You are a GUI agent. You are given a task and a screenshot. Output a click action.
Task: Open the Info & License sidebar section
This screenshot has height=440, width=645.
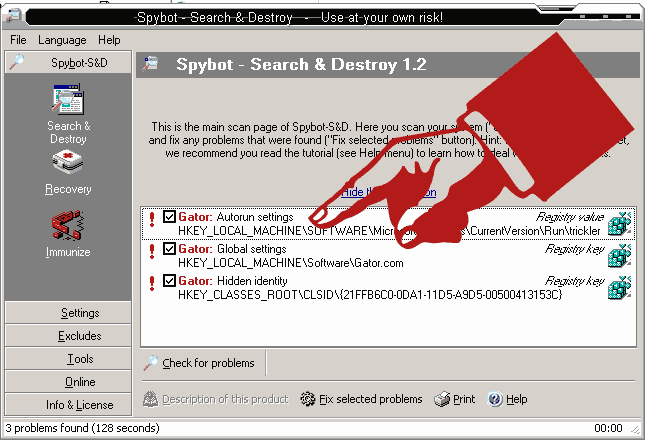[68, 405]
